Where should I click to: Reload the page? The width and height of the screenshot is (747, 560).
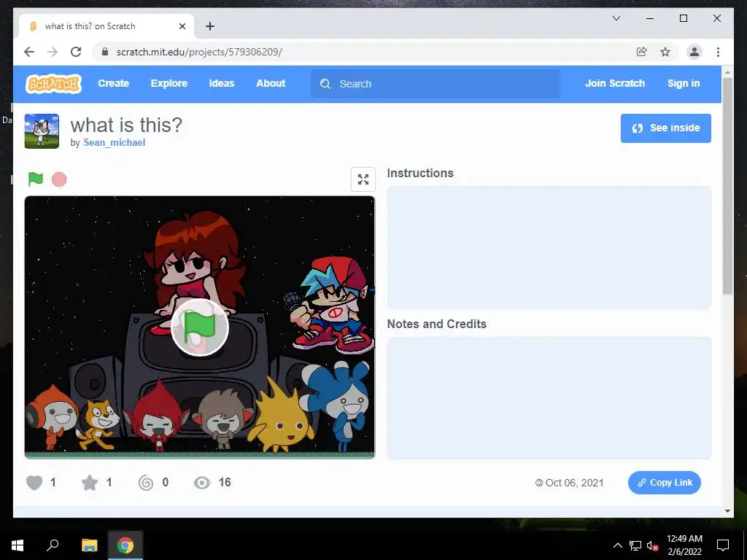[x=76, y=52]
